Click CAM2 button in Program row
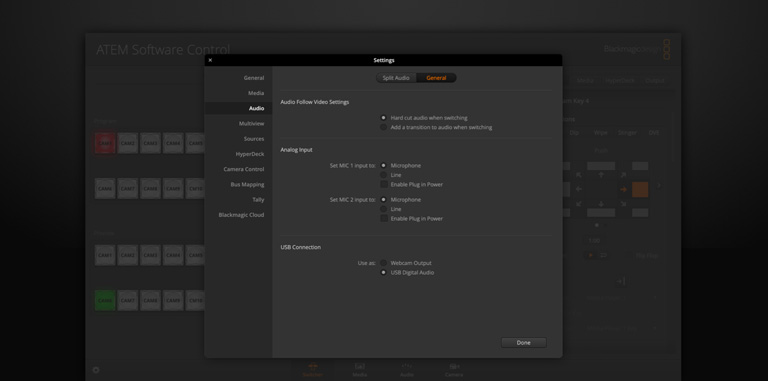This screenshot has width=768, height=381. click(128, 143)
